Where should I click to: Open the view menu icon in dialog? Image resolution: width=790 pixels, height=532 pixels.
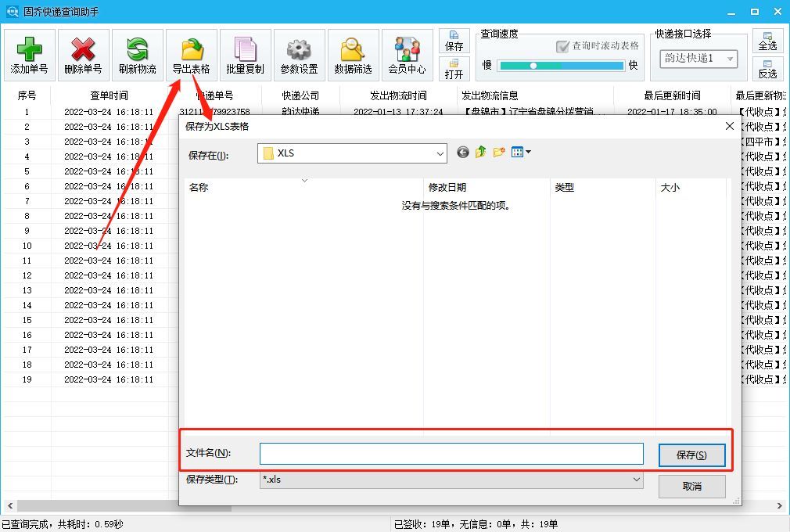517,152
